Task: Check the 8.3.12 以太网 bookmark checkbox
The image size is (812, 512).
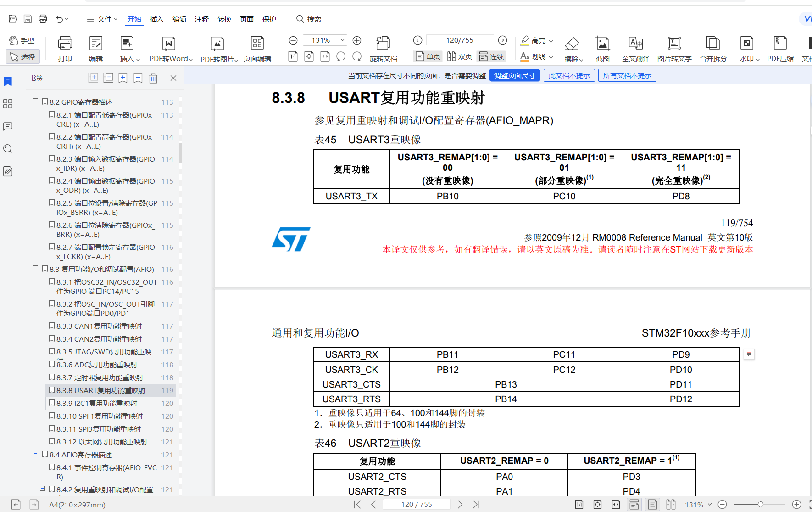Action: tap(52, 441)
